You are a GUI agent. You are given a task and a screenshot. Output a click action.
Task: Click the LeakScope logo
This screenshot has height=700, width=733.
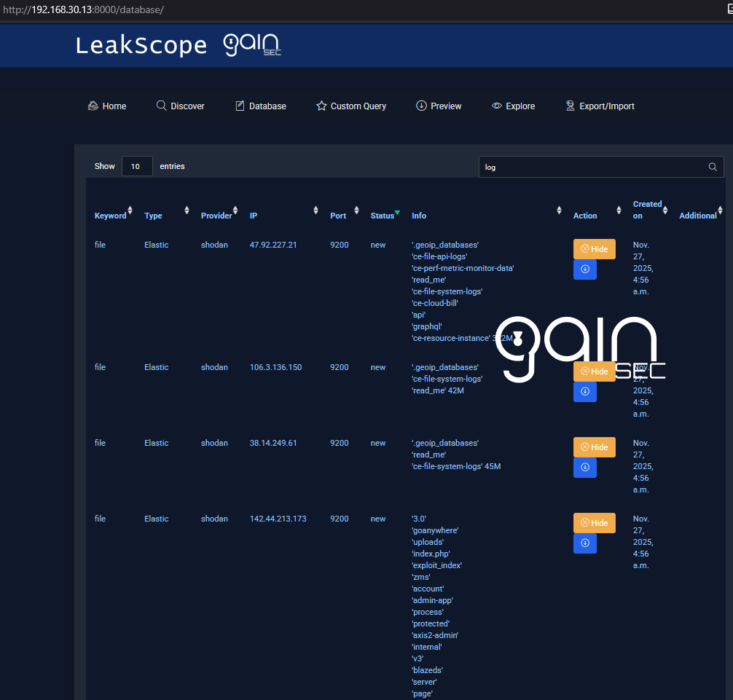pos(141,44)
